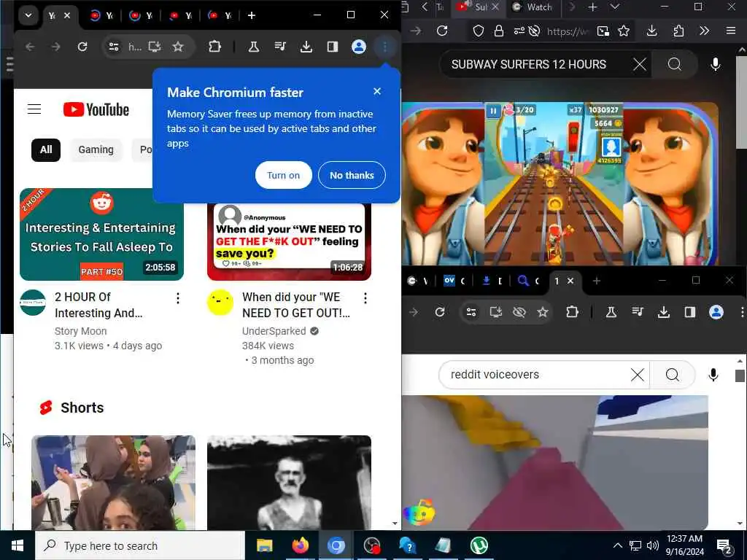This screenshot has height=560, width=747.
Task: Open media controls in left Chromium toolbar
Action: (280, 47)
